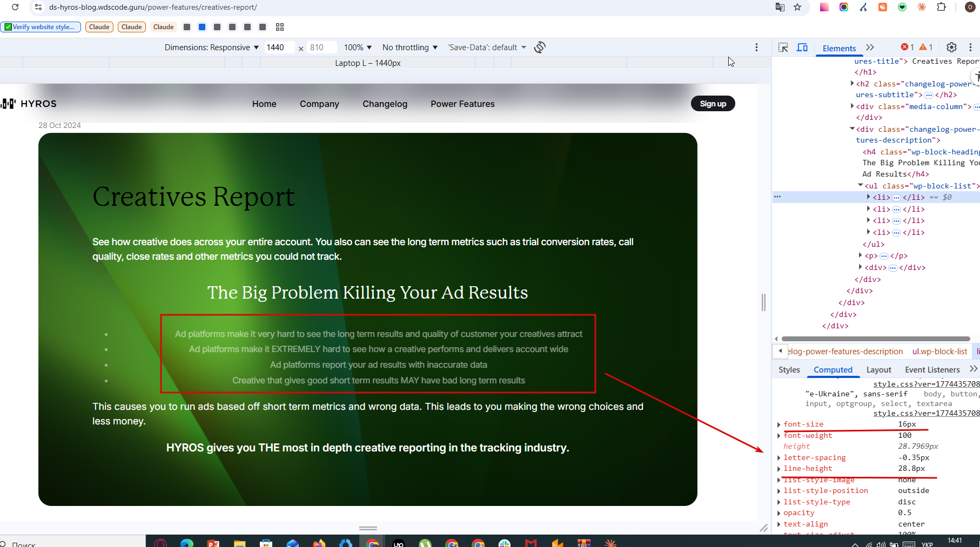Expand the letter-spacing computed property
Image resolution: width=980 pixels, height=547 pixels.
[x=778, y=458]
